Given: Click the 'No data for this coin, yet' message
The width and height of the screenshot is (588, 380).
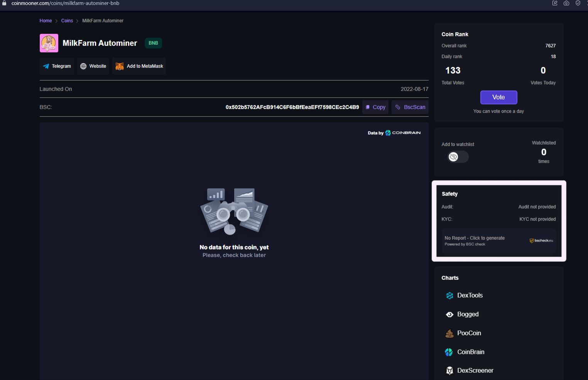Looking at the screenshot, I should point(234,247).
